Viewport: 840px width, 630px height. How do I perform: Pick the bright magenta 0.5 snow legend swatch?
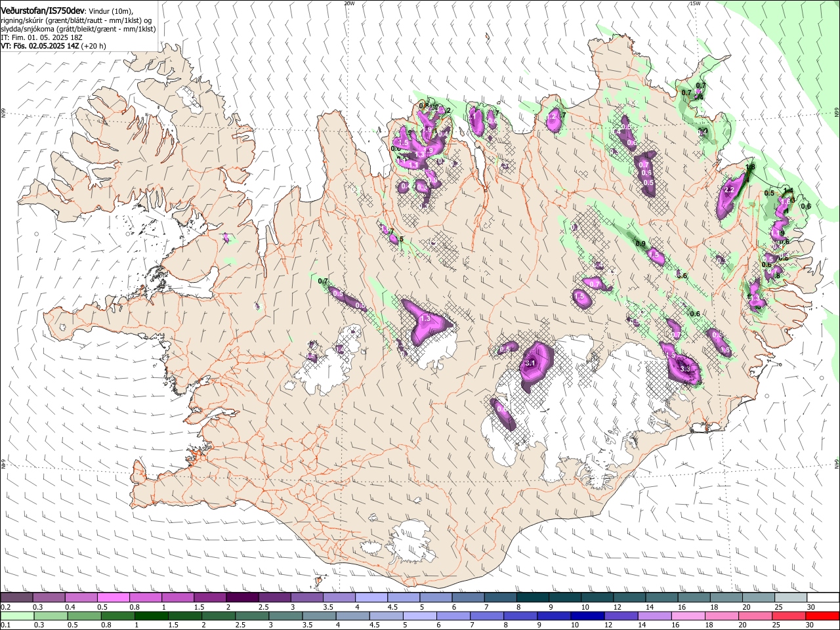click(x=114, y=598)
